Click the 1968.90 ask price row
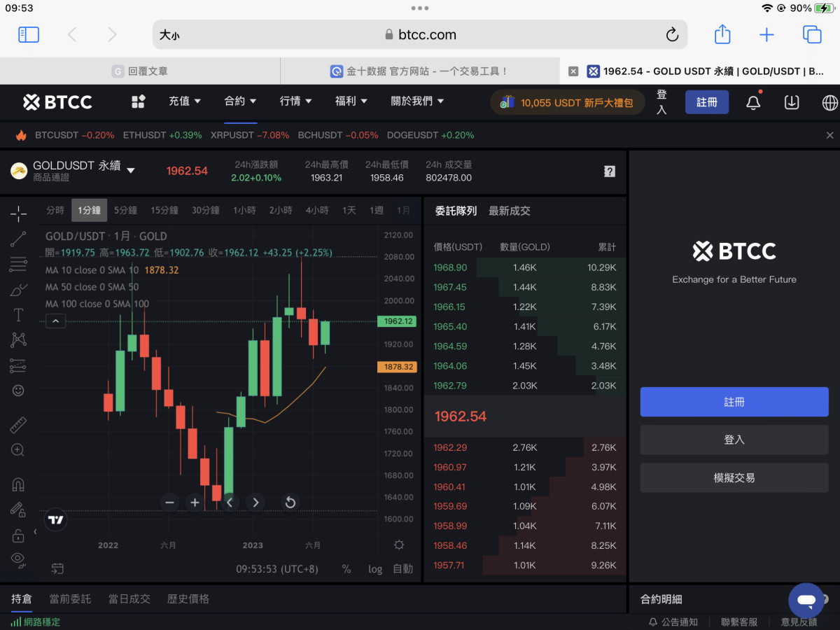 pyautogui.click(x=525, y=267)
